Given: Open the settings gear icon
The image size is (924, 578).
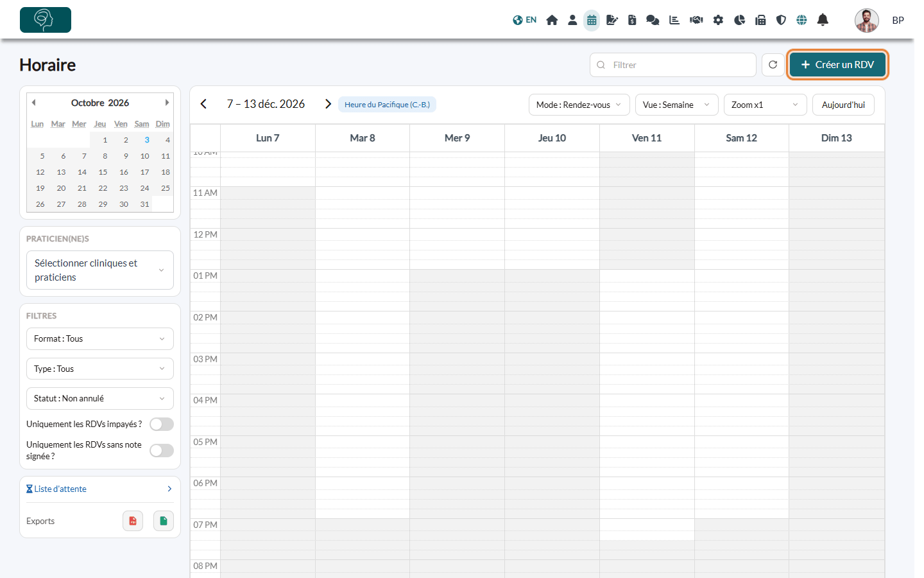Looking at the screenshot, I should [718, 20].
